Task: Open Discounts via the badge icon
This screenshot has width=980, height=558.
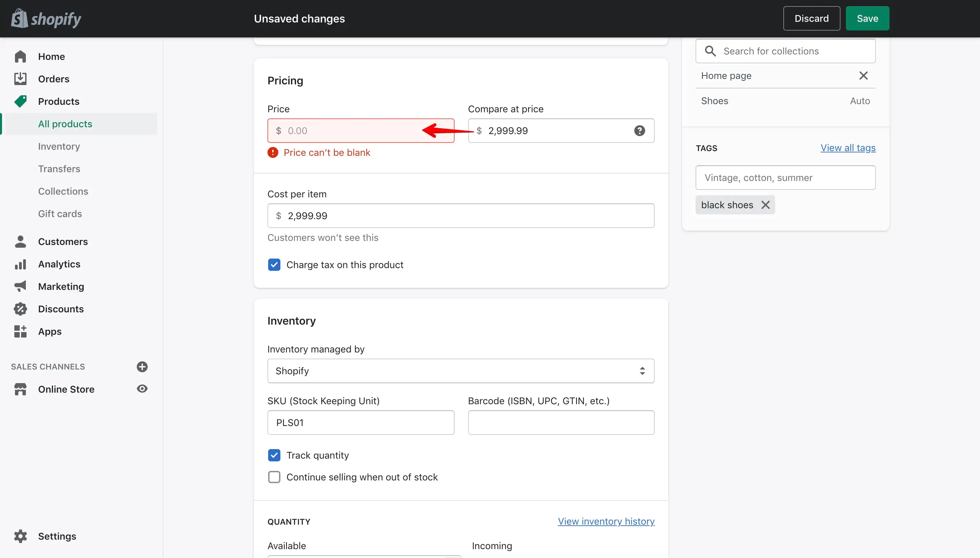Action: tap(20, 309)
